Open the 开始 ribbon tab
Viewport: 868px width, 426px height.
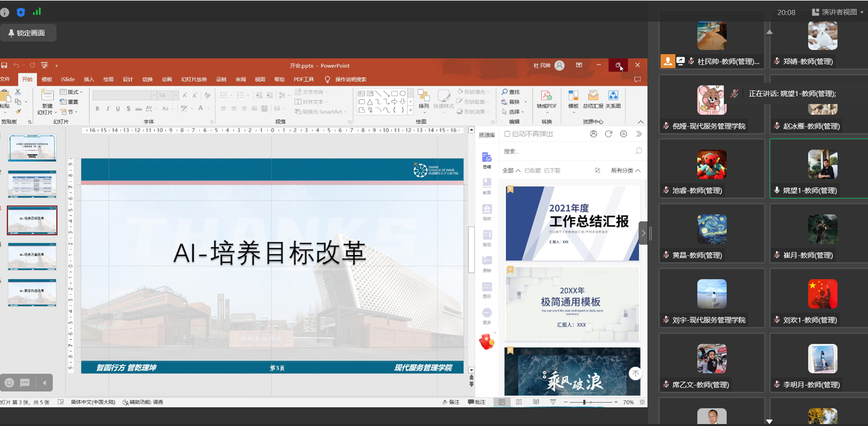(27, 79)
